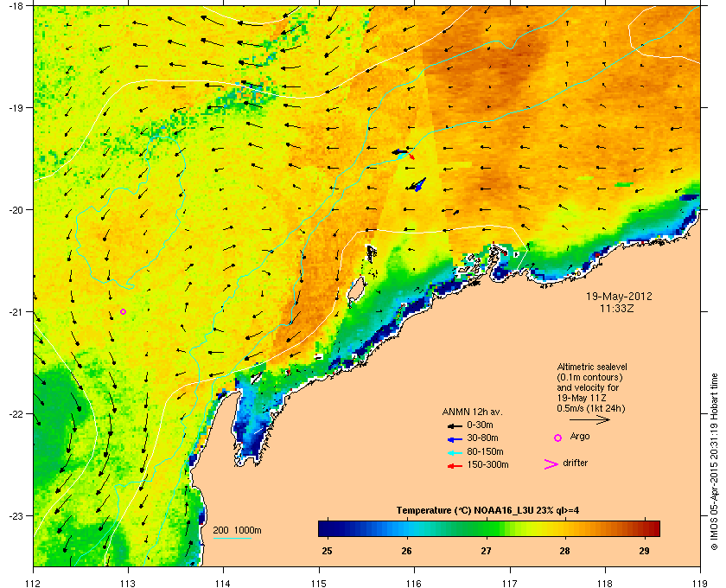Click the 0.5m/s velocity scale arrow

coord(589,420)
